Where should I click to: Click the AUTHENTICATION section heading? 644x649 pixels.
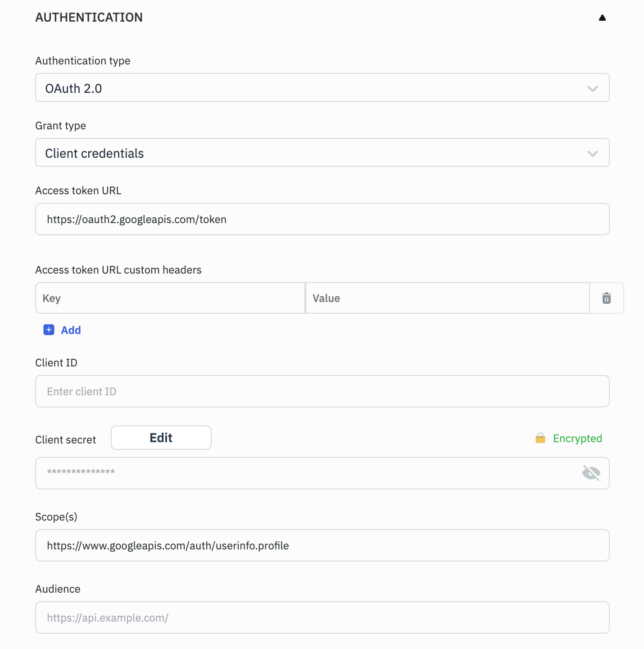click(89, 18)
